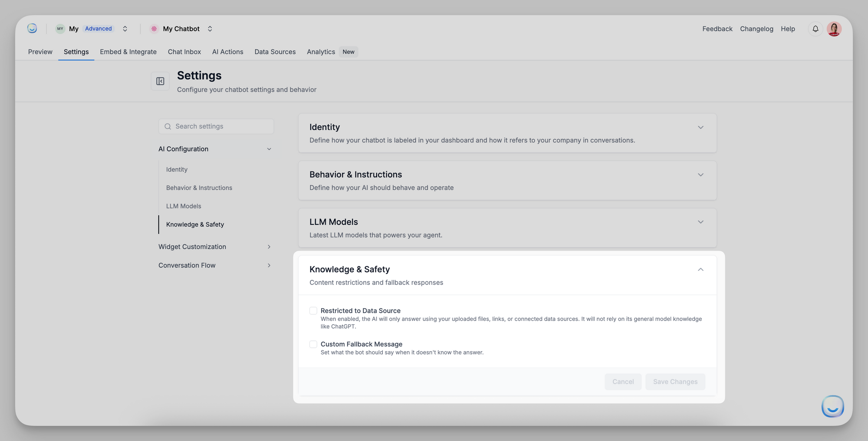The height and width of the screenshot is (441, 868).
Task: Collapse the settings sidebar panel icon
Action: pyautogui.click(x=160, y=81)
